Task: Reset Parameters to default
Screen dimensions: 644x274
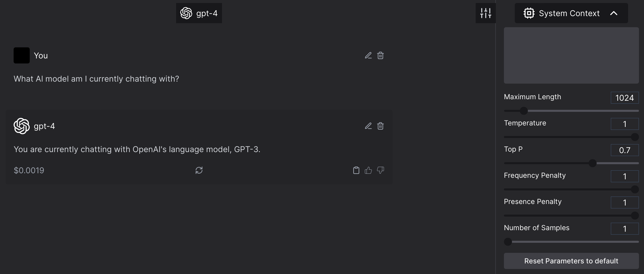Action: tap(571, 261)
